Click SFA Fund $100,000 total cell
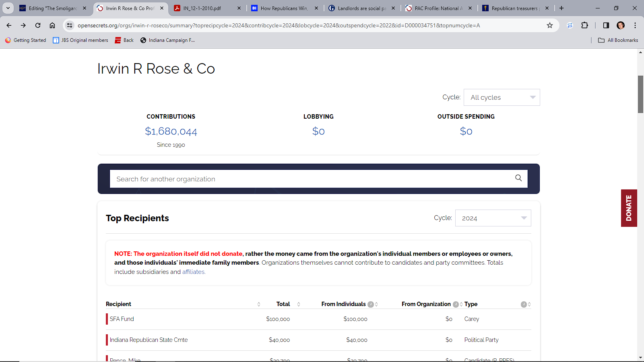 click(x=278, y=319)
